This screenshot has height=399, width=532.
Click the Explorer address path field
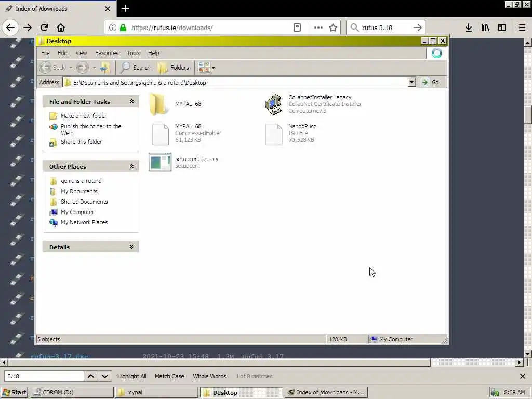coord(235,82)
